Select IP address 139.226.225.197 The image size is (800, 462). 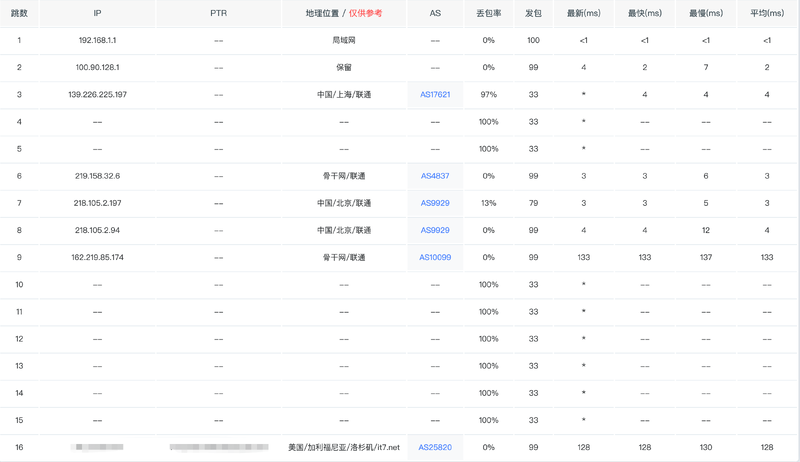(x=97, y=94)
